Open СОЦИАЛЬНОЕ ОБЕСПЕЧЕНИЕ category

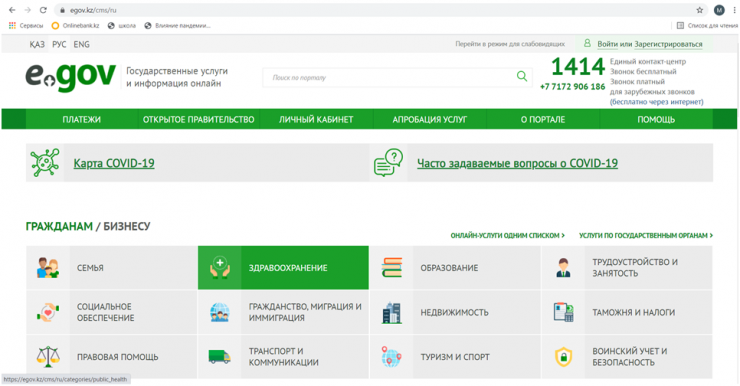pyautogui.click(x=112, y=312)
